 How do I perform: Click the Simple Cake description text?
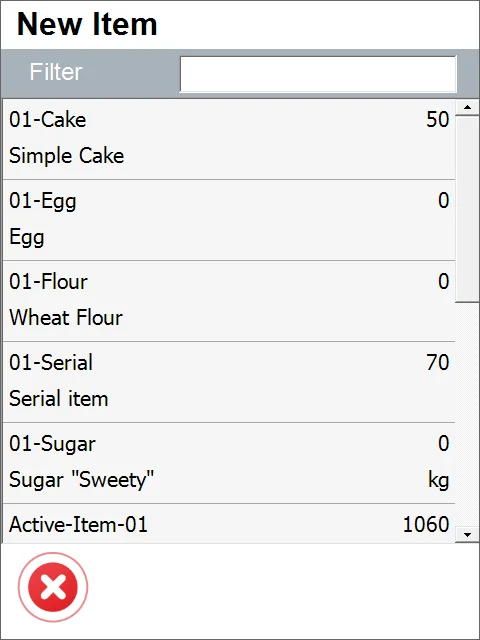pyautogui.click(x=67, y=156)
